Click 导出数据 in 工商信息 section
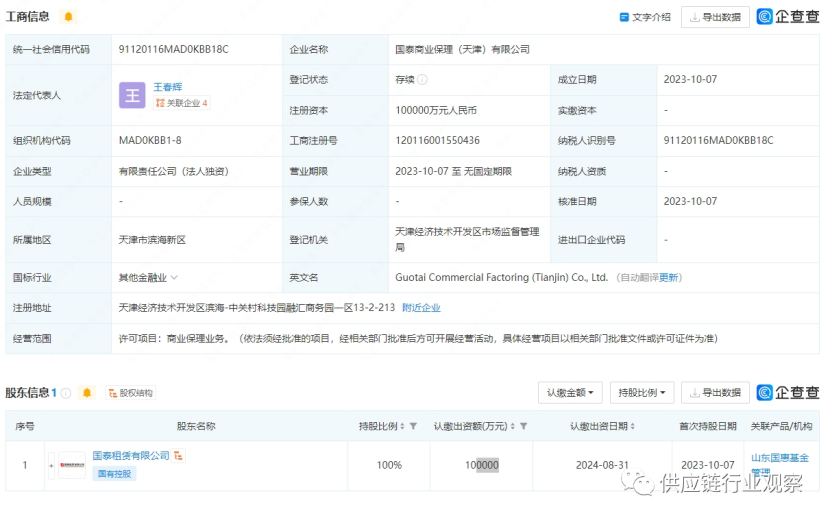This screenshot has height=521, width=831. (715, 17)
